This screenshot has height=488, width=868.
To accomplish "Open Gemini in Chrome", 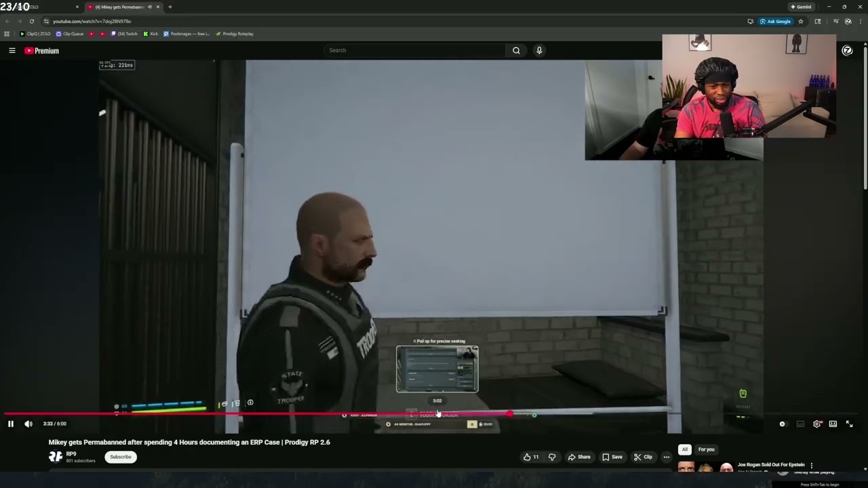I will [801, 7].
